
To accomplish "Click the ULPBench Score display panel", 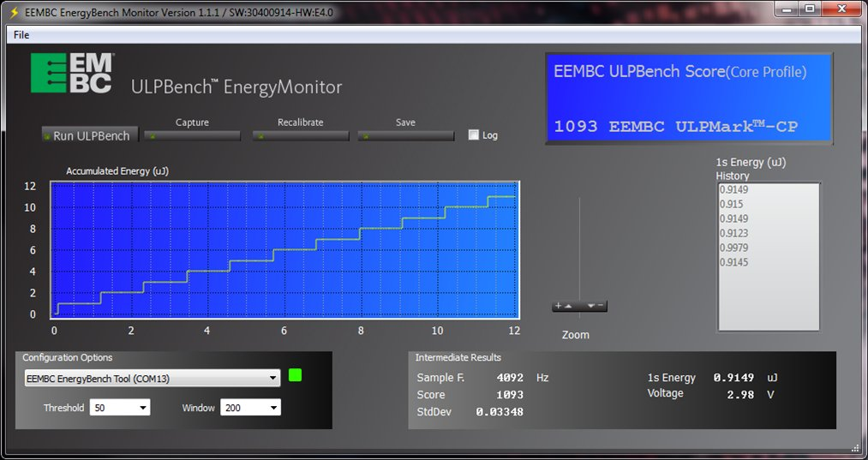I will pos(689,99).
